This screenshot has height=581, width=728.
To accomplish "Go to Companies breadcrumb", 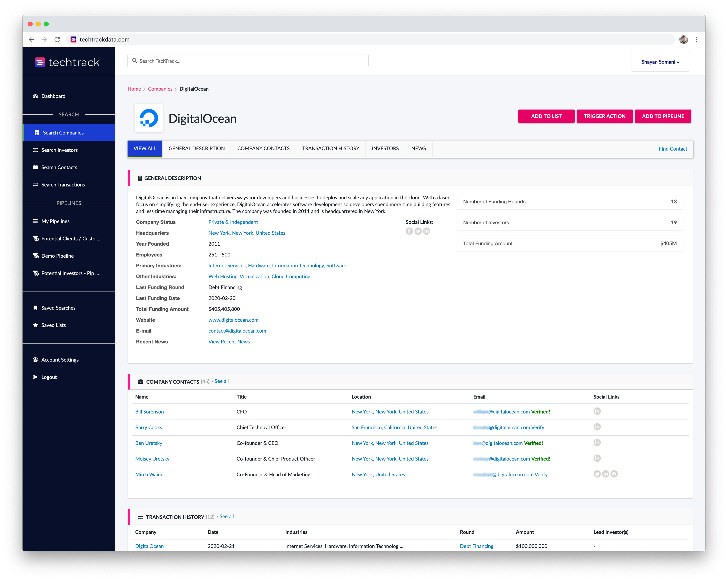I will [160, 89].
